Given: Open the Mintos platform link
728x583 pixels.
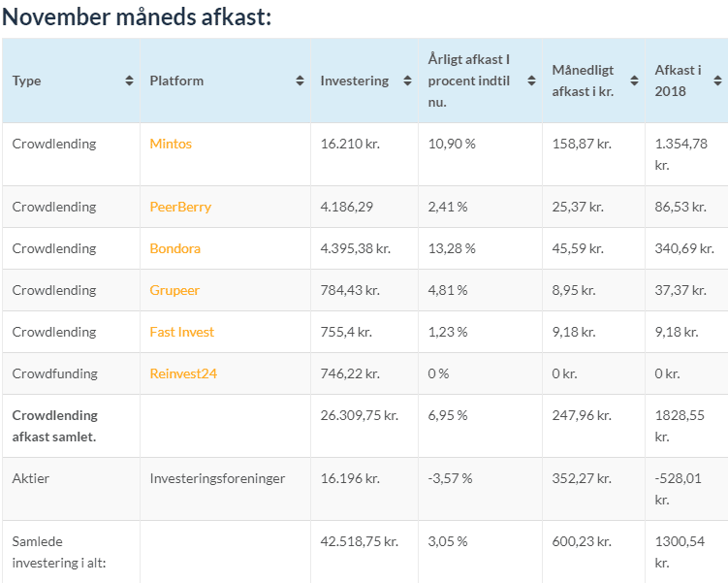Looking at the screenshot, I should click(171, 144).
